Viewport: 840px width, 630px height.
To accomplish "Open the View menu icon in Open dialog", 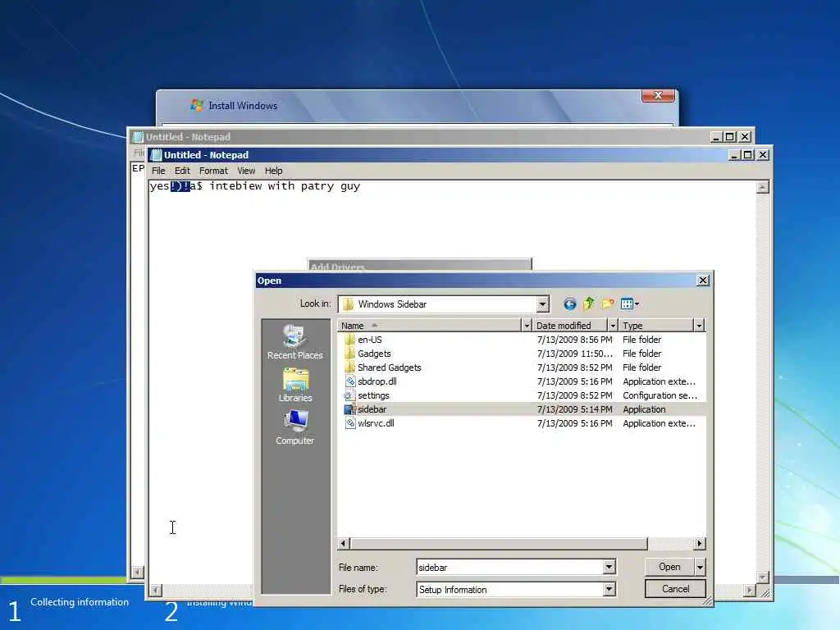I will point(627,304).
